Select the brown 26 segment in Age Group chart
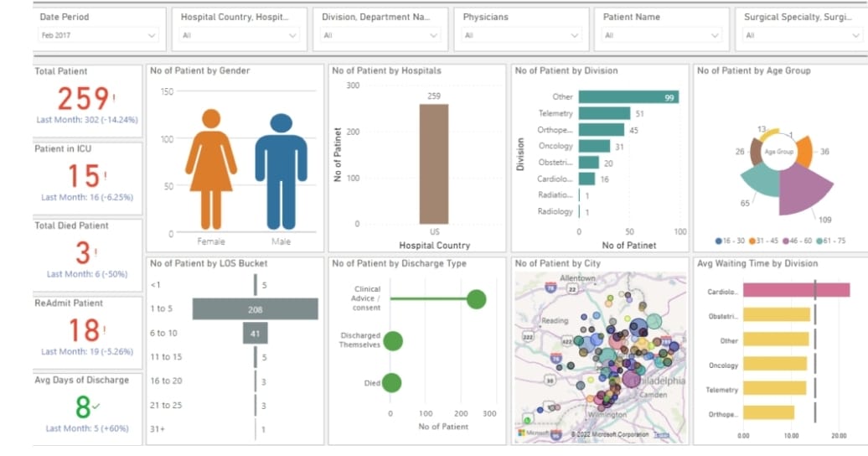868x456 pixels. click(756, 152)
